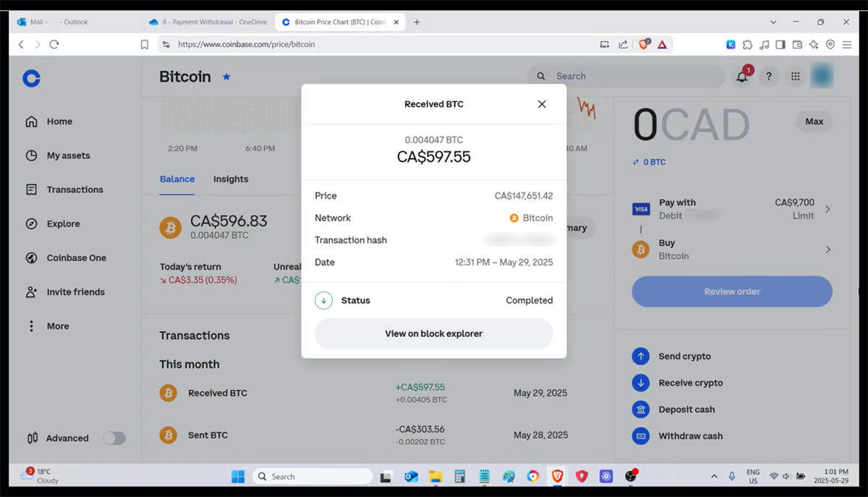Viewport: 868px width, 497px height.
Task: Go forward in browser
Action: [38, 44]
